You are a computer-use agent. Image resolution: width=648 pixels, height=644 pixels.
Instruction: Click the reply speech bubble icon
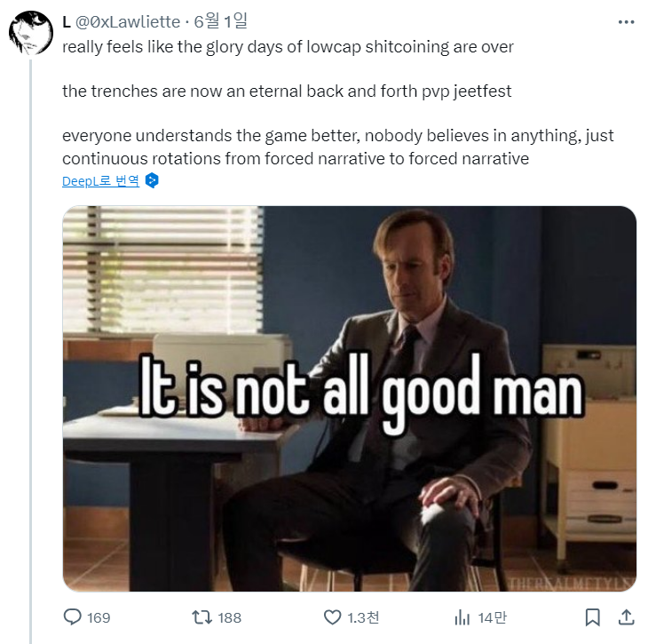click(x=73, y=616)
